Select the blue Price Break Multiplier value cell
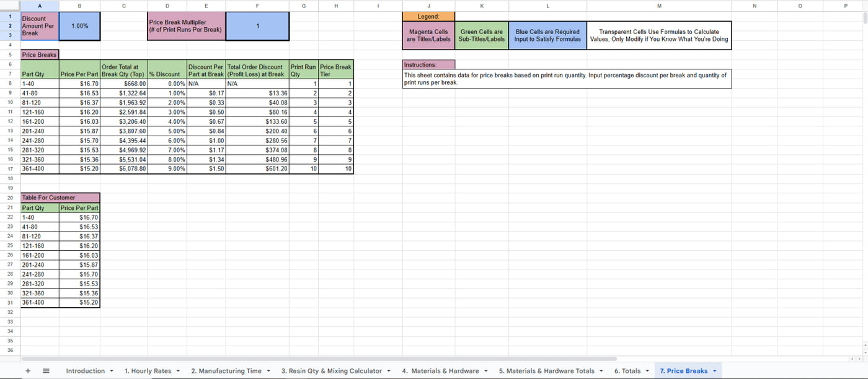Screen dimensions: 868x379 pyautogui.click(x=257, y=26)
